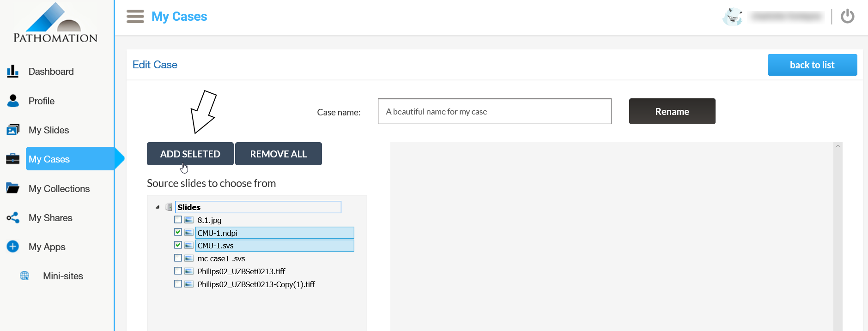This screenshot has width=868, height=331.
Task: Click the My Apps plus icon
Action: pos(13,247)
